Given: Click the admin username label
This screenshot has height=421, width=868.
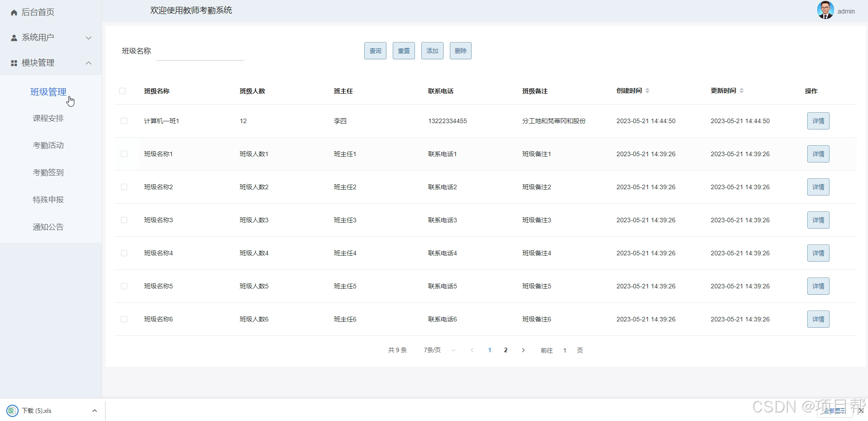Looking at the screenshot, I should pos(846,11).
